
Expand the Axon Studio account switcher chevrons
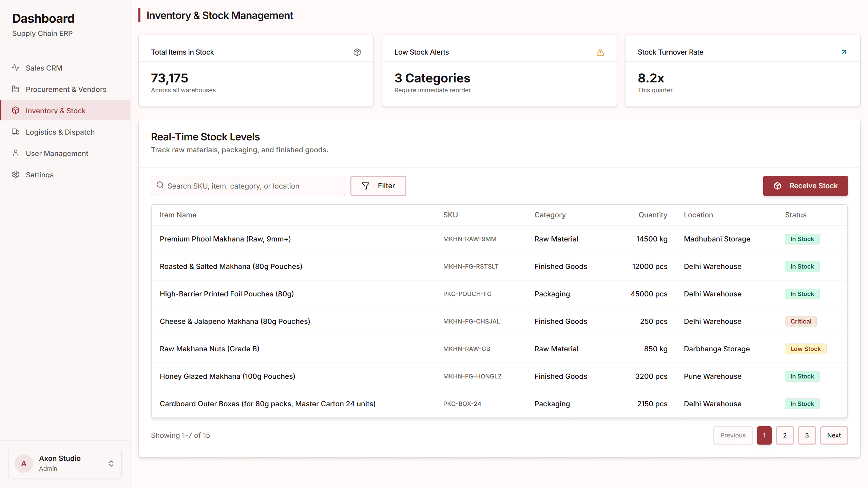pyautogui.click(x=111, y=464)
